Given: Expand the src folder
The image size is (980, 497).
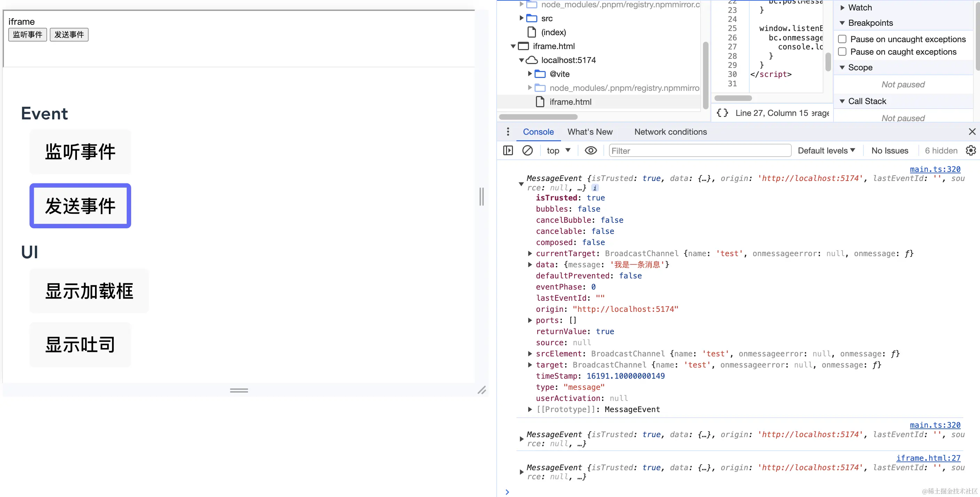Looking at the screenshot, I should (x=522, y=18).
